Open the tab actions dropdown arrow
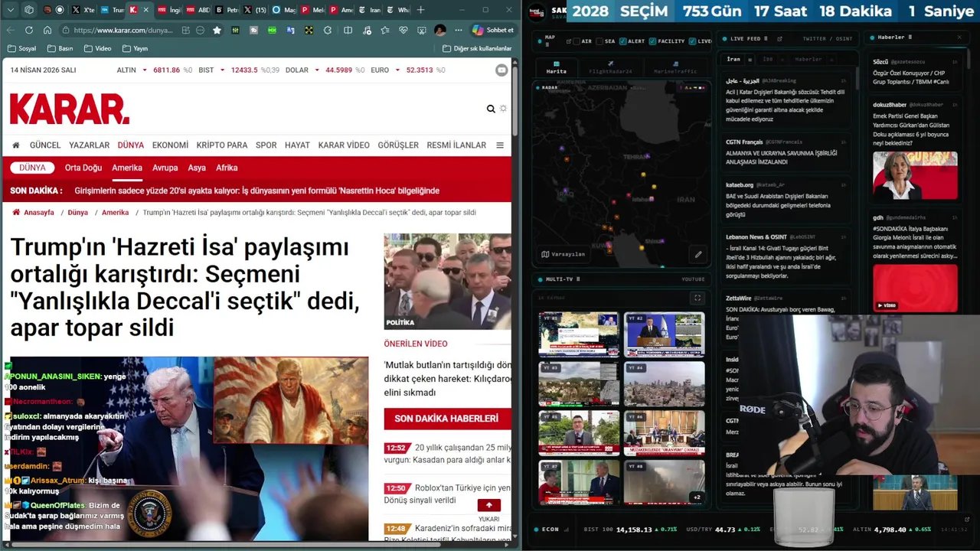Screen dimensions: 980x551 10,10
